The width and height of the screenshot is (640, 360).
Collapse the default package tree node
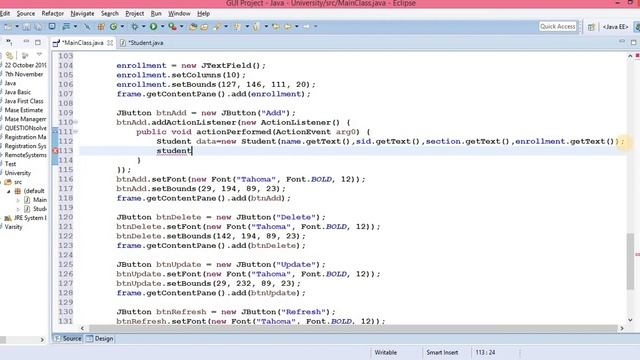tap(9, 191)
